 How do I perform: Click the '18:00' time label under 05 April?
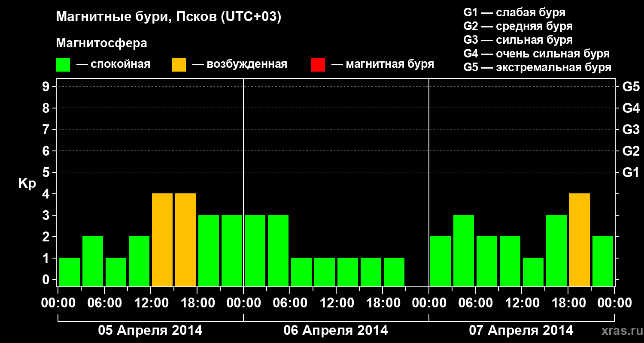click(x=197, y=303)
